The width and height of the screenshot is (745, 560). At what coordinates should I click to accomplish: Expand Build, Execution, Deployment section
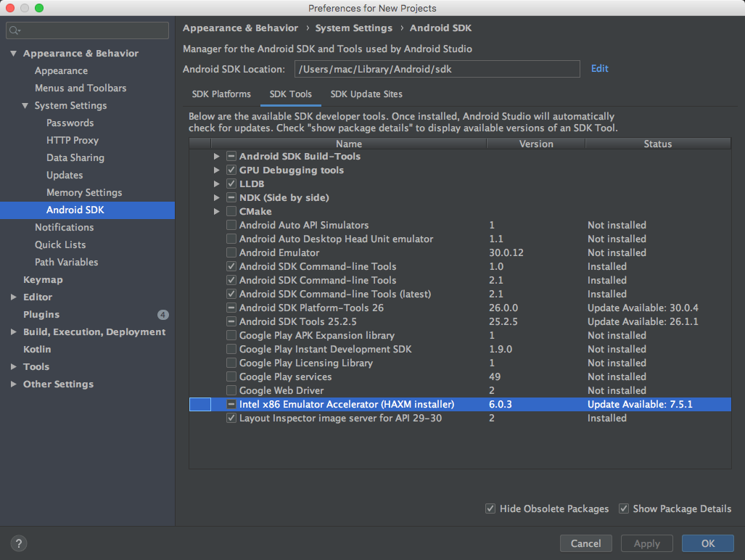(x=13, y=332)
